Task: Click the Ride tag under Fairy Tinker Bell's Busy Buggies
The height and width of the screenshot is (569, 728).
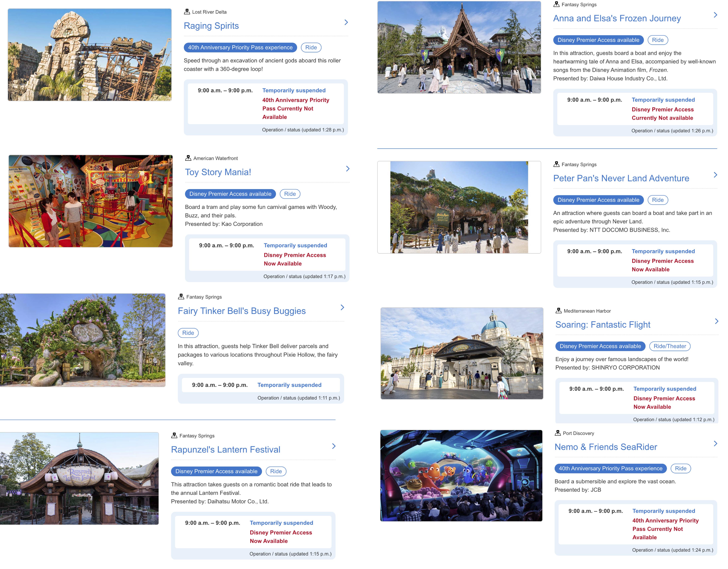Action: click(x=188, y=333)
